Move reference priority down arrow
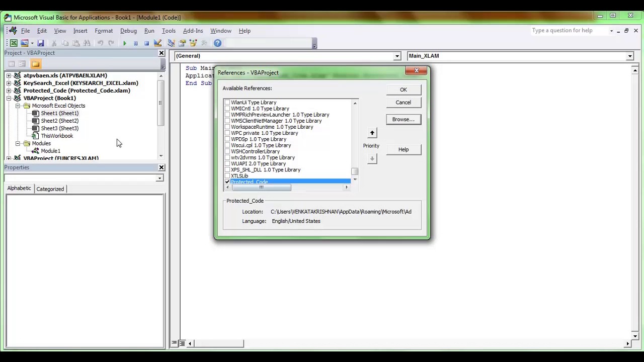Screen dimensions: 644x362 pyautogui.click(x=372, y=158)
